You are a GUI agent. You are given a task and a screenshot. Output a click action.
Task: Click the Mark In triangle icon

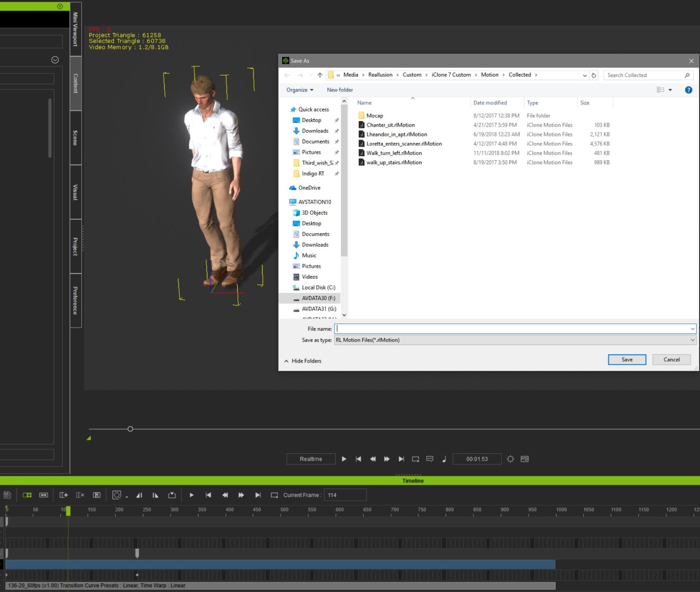[139, 495]
